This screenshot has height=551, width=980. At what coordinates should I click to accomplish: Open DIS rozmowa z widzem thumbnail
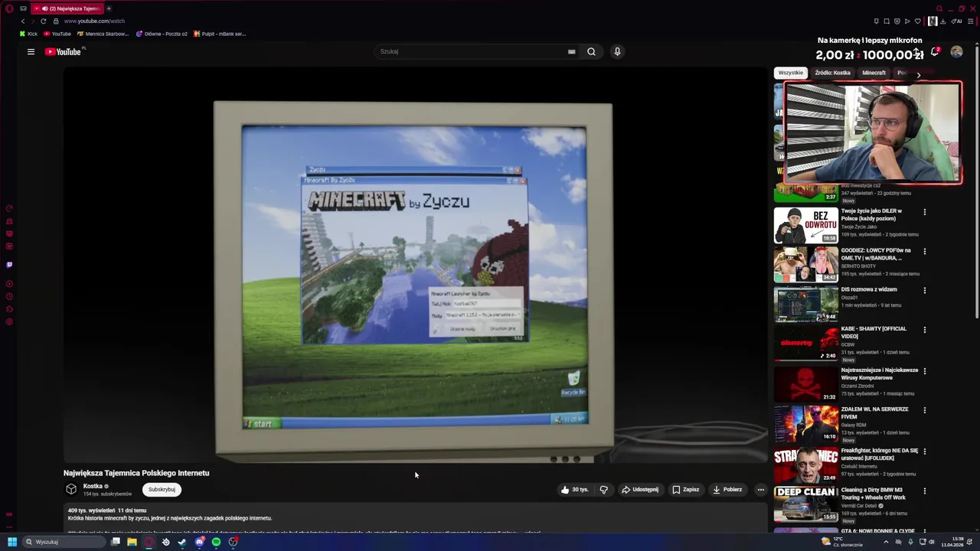805,304
